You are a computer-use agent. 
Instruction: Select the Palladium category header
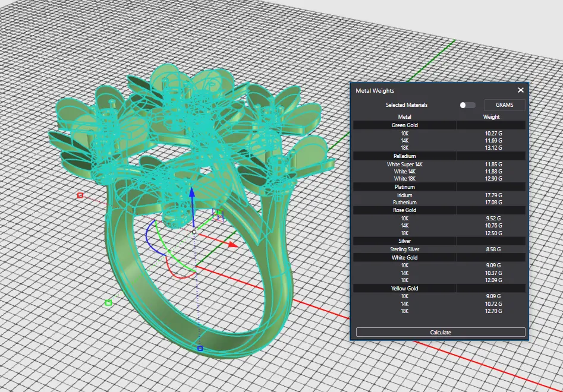click(x=404, y=156)
